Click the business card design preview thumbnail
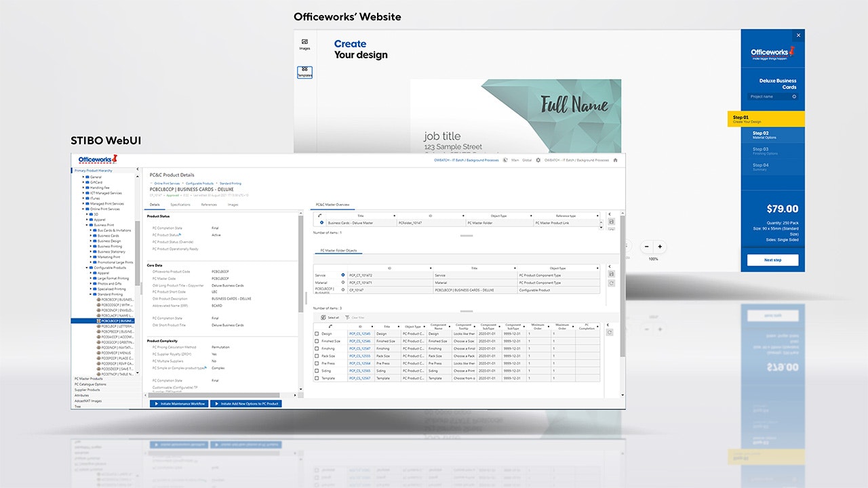This screenshot has width=868, height=488. pyautogui.click(x=515, y=116)
